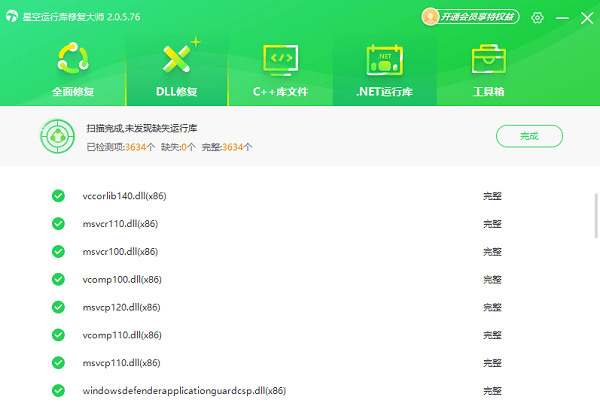Switch to the DLL修复 tab label

coord(177,92)
